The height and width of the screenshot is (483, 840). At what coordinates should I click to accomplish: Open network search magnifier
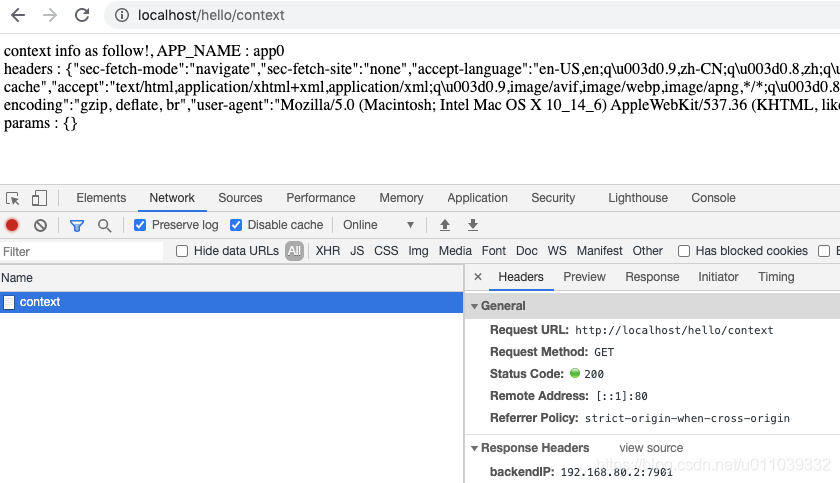point(104,225)
